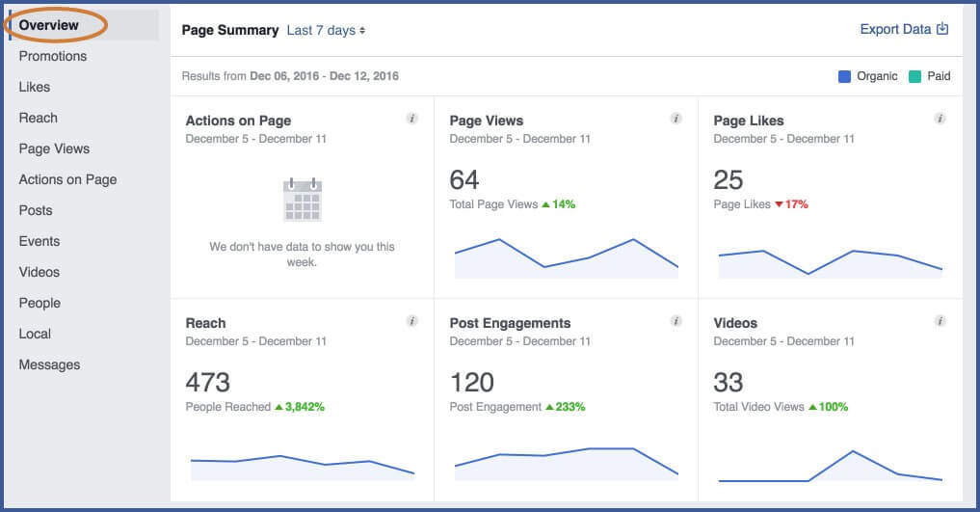Go to Likes section in sidebar
980x512 pixels.
pos(35,87)
